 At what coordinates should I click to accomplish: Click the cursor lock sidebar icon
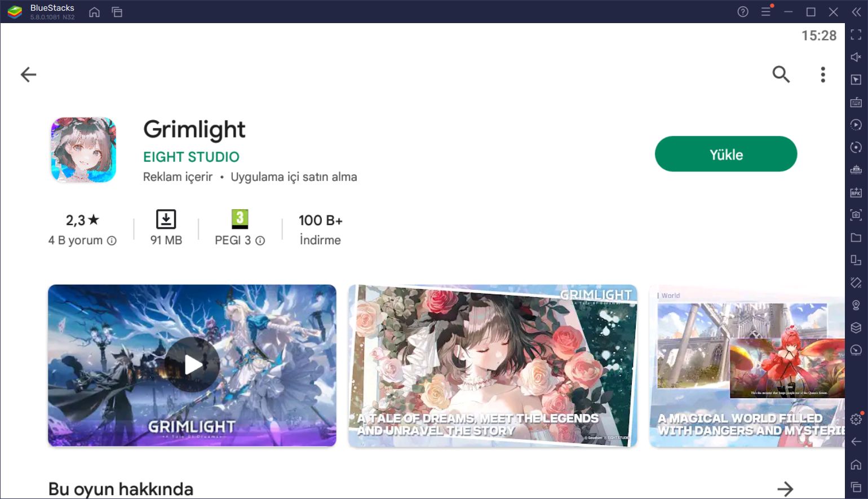856,80
